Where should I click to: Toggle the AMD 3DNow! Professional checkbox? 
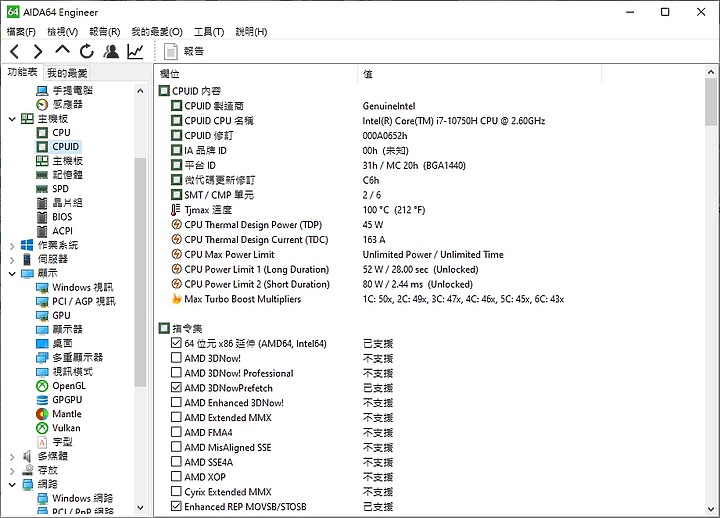click(176, 372)
